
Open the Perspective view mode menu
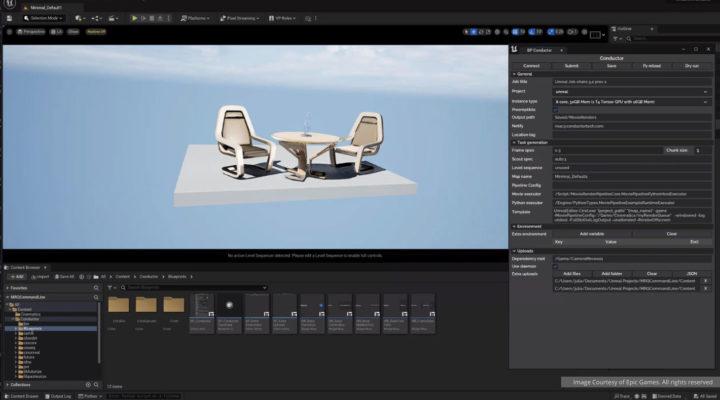(x=31, y=32)
